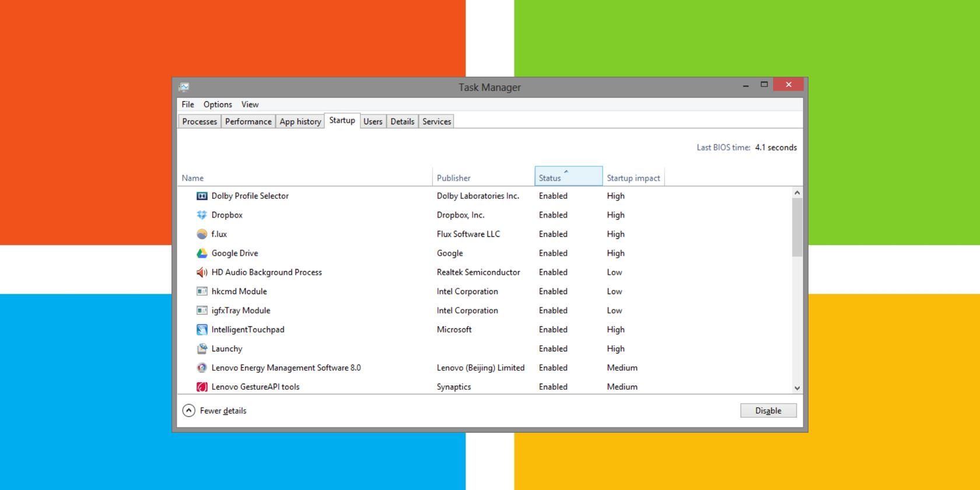Image resolution: width=980 pixels, height=490 pixels.
Task: Select the Dropbox startup icon
Action: 202,215
